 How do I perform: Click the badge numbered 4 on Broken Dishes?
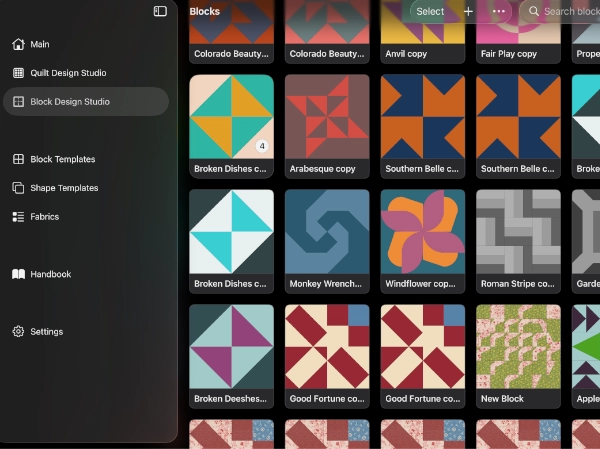pyautogui.click(x=262, y=146)
